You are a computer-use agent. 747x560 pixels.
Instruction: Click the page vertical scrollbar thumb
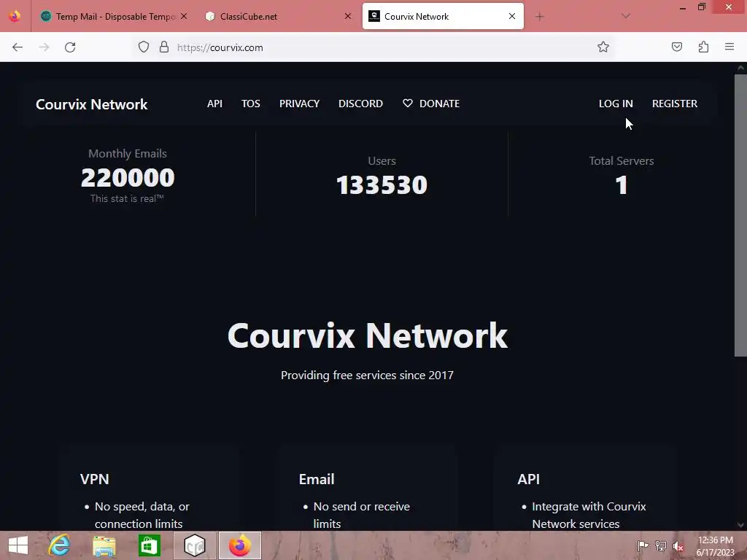click(740, 214)
